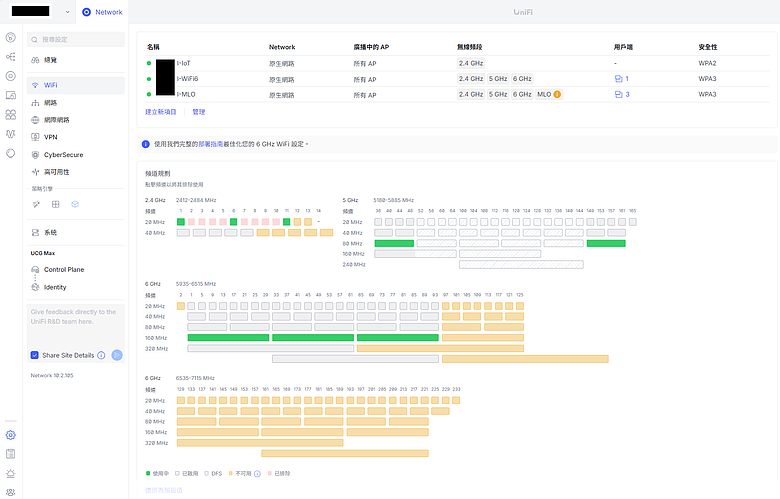The width and height of the screenshot is (780, 499).
Task: Toggle 2.4 GHz 20 MHz channel 6 block
Action: (233, 222)
